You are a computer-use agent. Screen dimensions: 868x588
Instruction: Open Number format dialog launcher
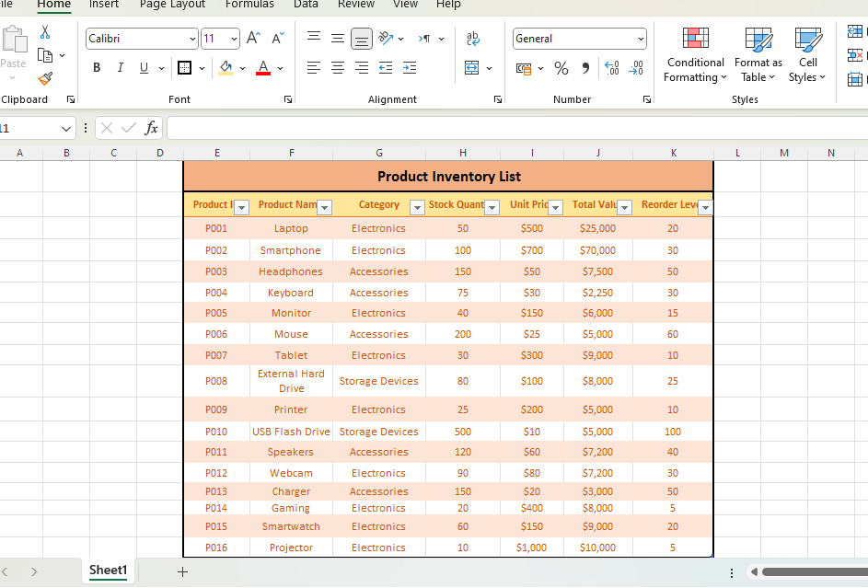point(646,99)
